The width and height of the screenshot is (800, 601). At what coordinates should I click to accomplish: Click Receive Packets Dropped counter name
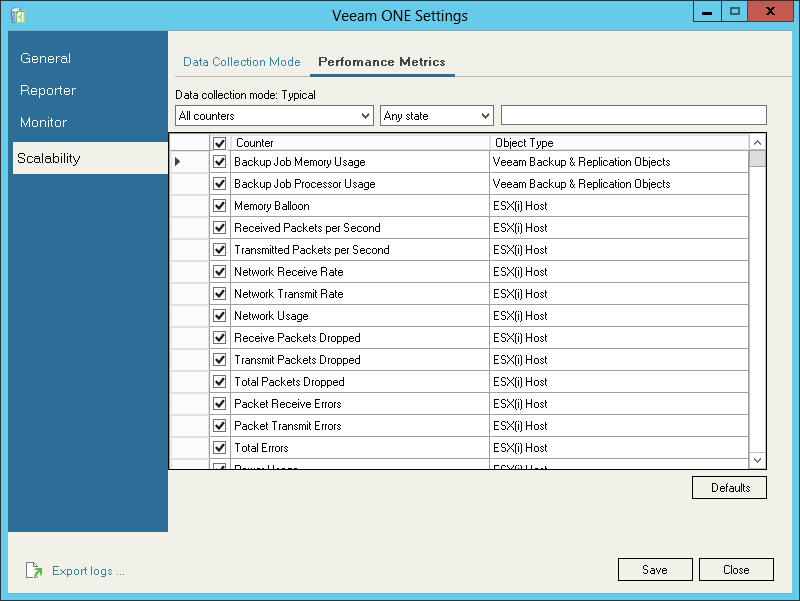click(x=297, y=337)
